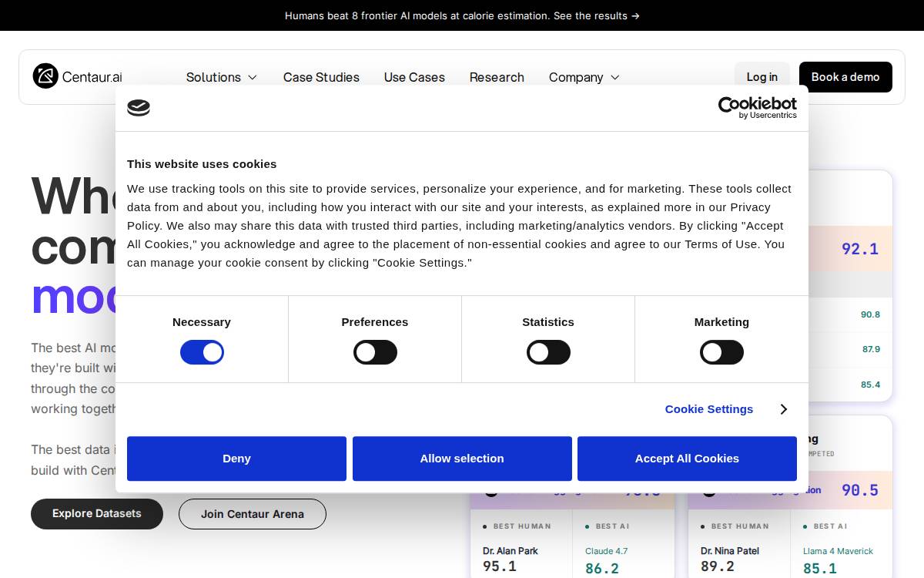This screenshot has height=578, width=924.
Task: Click the chevron next to Cookie Settings
Action: click(x=783, y=409)
